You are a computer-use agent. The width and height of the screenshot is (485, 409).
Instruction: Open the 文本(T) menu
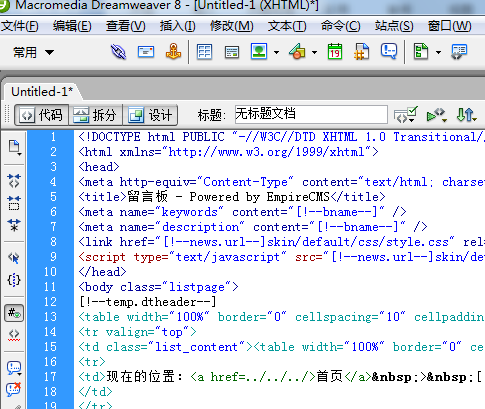click(x=287, y=26)
